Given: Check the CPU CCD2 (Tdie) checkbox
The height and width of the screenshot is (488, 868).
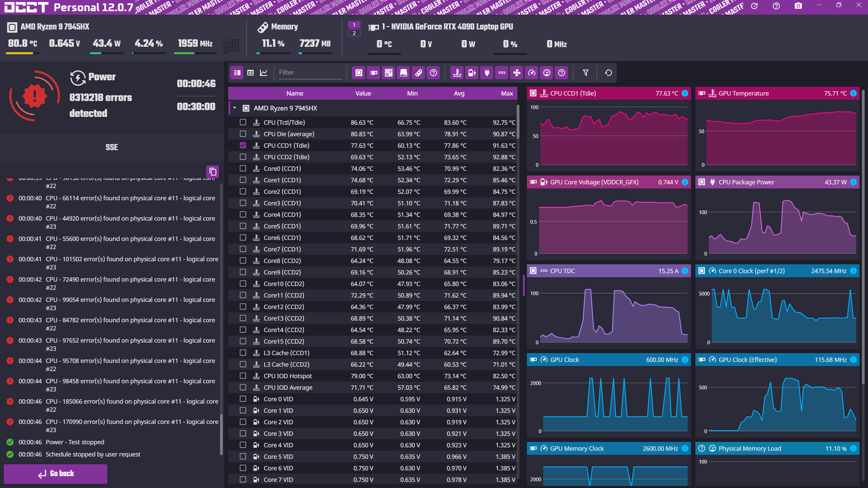Looking at the screenshot, I should pos(243,157).
